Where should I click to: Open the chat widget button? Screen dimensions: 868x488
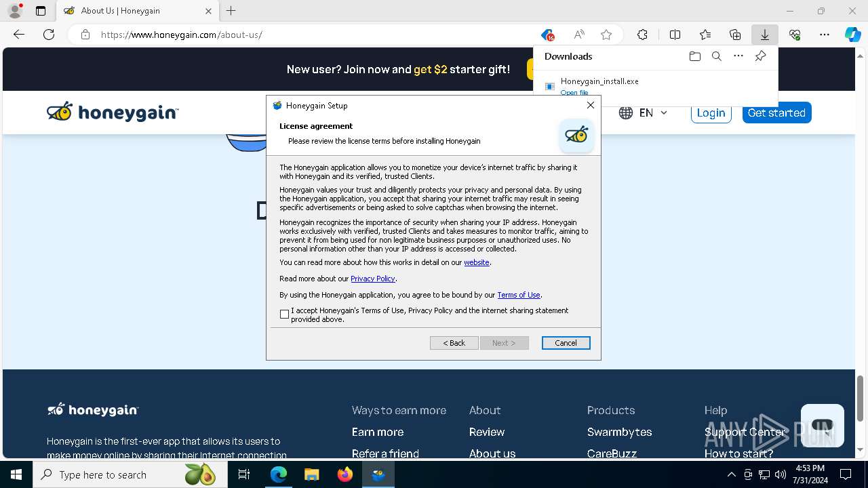point(822,426)
